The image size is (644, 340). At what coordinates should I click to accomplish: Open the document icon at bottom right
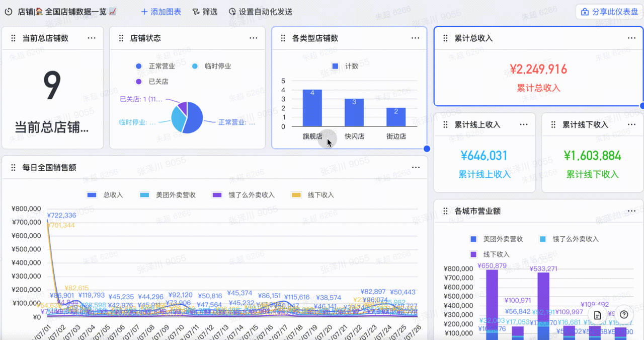tap(598, 315)
